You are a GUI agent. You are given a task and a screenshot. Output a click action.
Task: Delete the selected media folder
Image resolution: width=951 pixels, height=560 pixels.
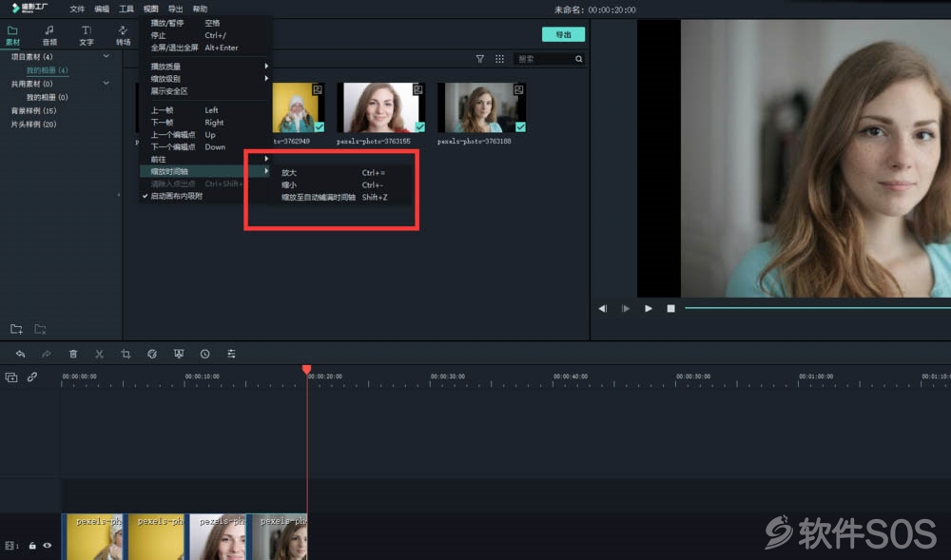(x=40, y=329)
